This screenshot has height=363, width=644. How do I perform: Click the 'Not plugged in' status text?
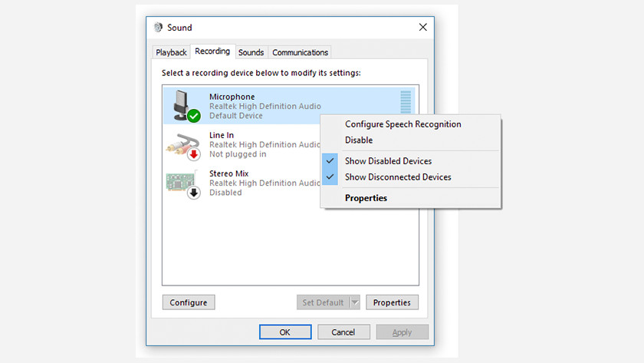pyautogui.click(x=238, y=154)
